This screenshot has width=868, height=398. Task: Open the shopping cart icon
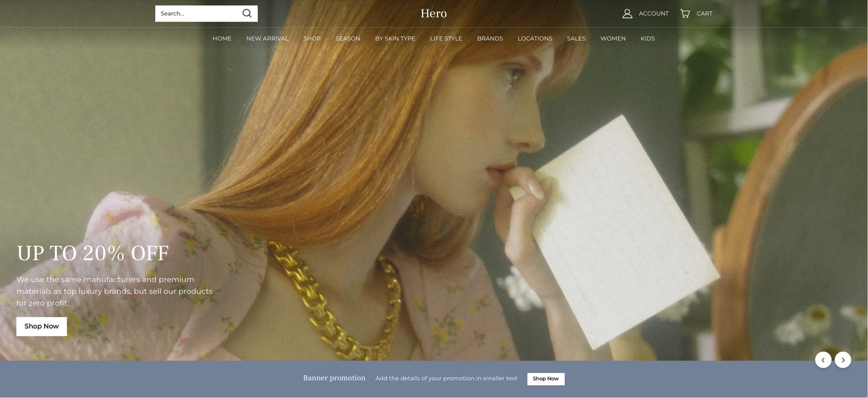click(685, 14)
